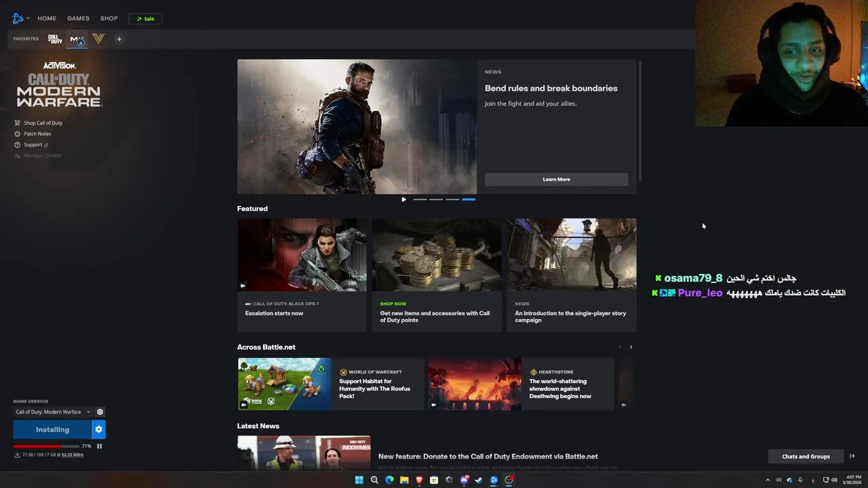The height and width of the screenshot is (488, 868).
Task: Open OBS Studio from taskbar
Action: pos(509,480)
